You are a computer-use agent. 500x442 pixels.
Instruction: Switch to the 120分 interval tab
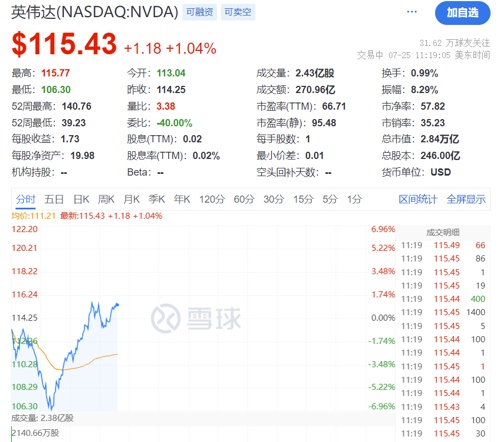[212, 199]
